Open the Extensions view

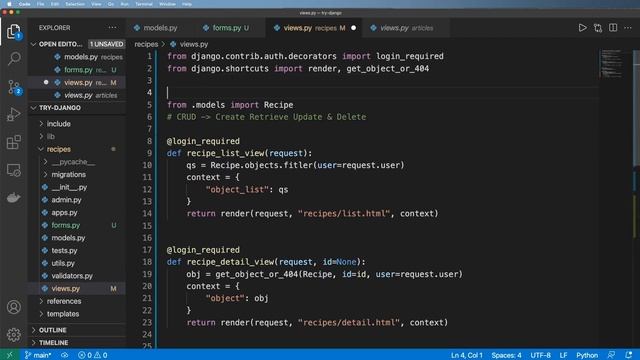pyautogui.click(x=13, y=142)
